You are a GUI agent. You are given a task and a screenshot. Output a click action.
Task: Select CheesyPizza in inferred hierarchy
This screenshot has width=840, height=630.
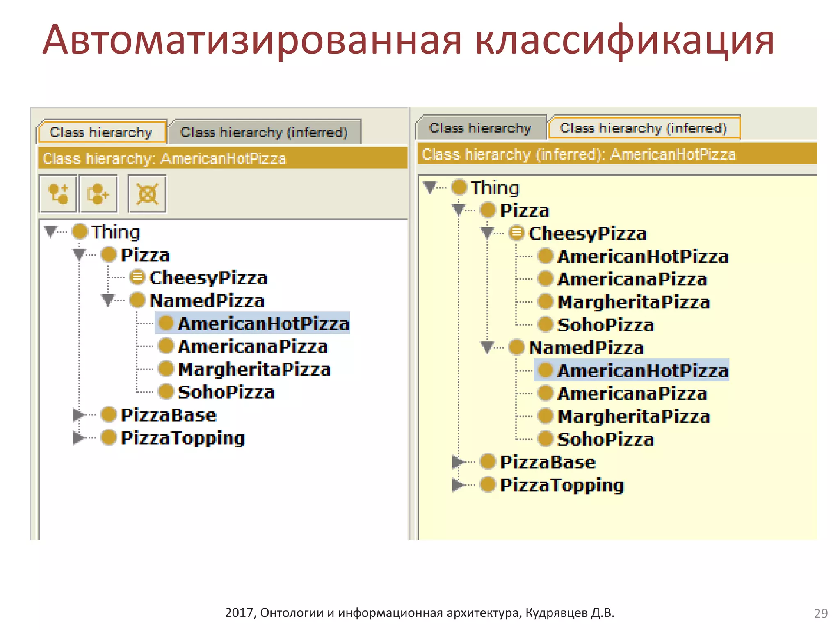click(588, 234)
